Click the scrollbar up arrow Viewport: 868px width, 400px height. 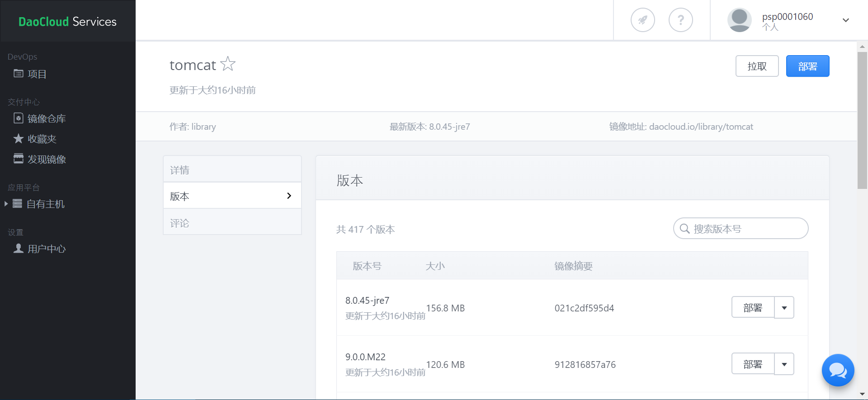(x=862, y=47)
